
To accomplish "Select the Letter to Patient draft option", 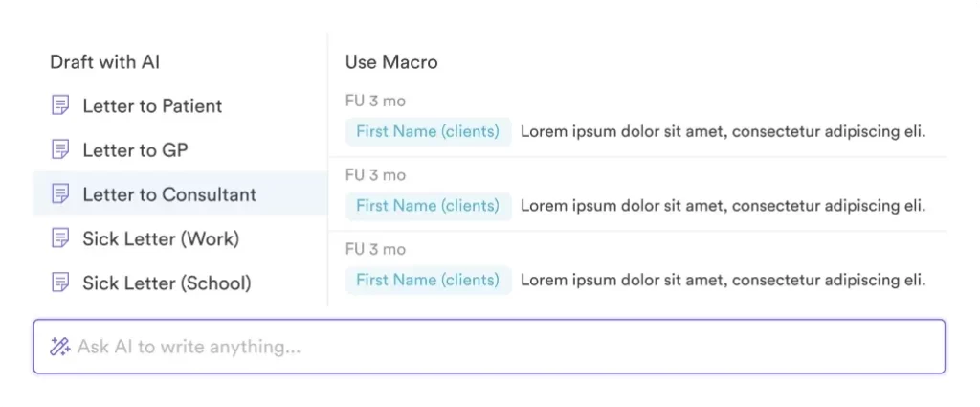I will point(152,105).
